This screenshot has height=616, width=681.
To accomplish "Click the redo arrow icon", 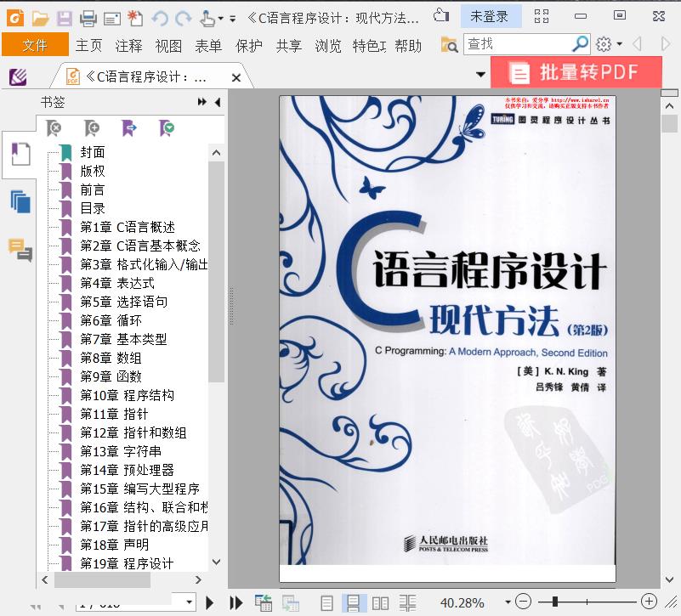I will pyautogui.click(x=184, y=19).
